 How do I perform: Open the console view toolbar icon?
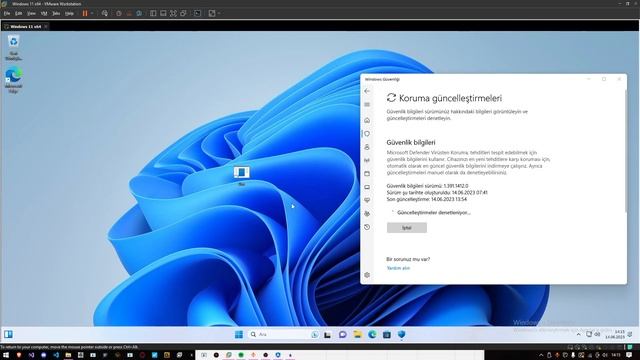tap(198, 13)
